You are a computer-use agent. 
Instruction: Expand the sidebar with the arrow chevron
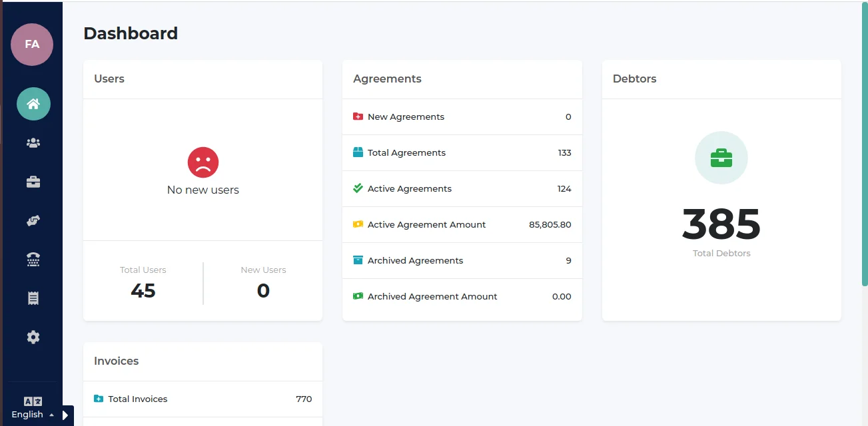(65, 414)
